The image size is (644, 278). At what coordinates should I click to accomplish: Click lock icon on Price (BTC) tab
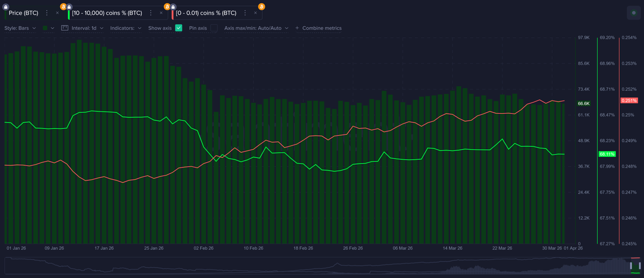[x=6, y=6]
